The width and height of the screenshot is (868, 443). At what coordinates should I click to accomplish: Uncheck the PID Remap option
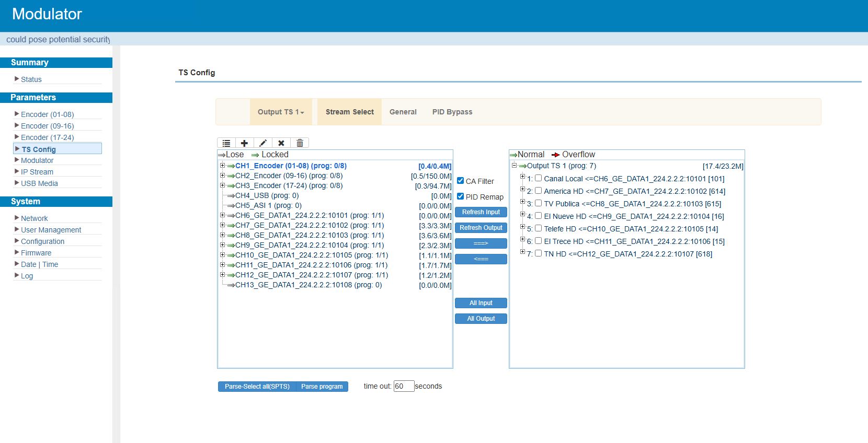(461, 196)
